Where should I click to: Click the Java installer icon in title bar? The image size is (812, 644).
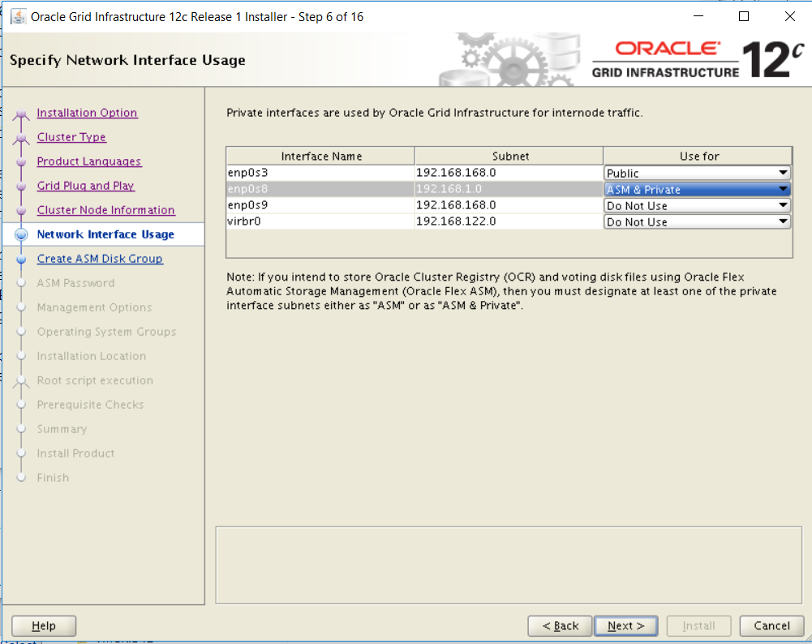click(18, 16)
